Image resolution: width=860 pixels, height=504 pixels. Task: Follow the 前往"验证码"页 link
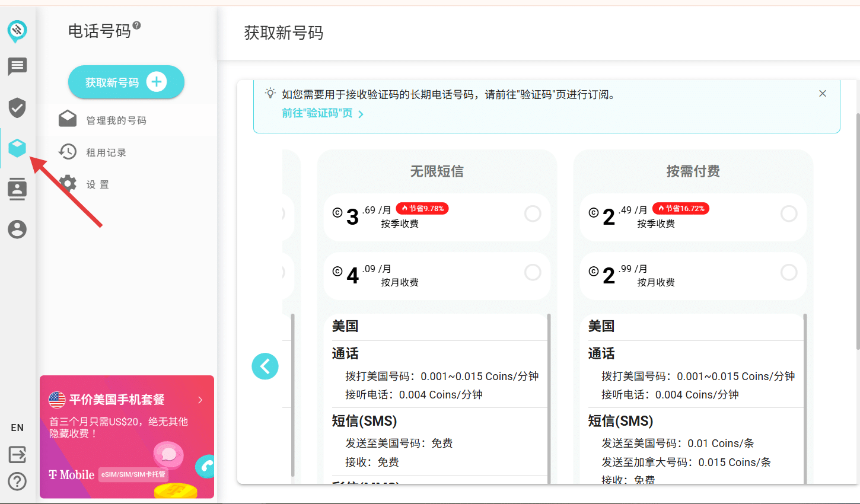(323, 113)
